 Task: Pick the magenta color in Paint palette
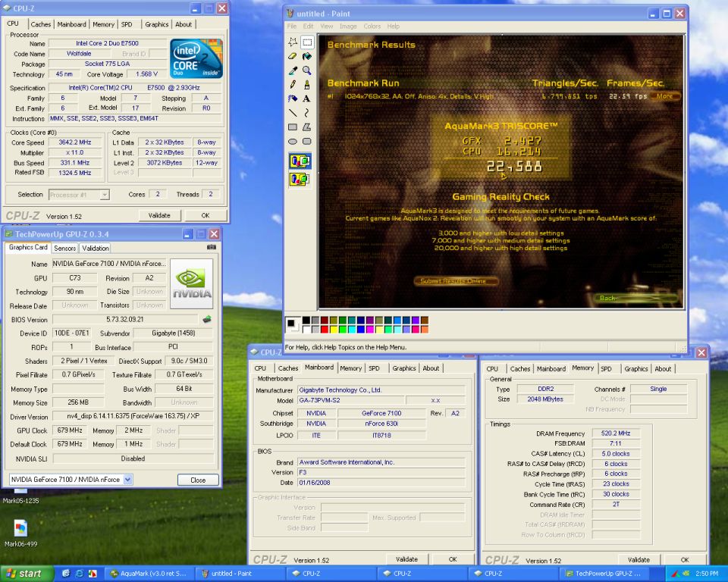[369, 329]
